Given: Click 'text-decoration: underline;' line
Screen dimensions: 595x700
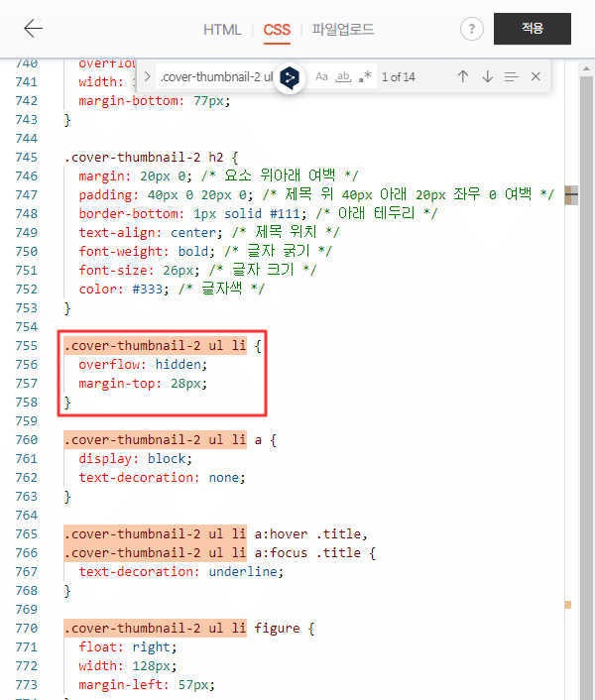Looking at the screenshot, I should [x=181, y=571].
